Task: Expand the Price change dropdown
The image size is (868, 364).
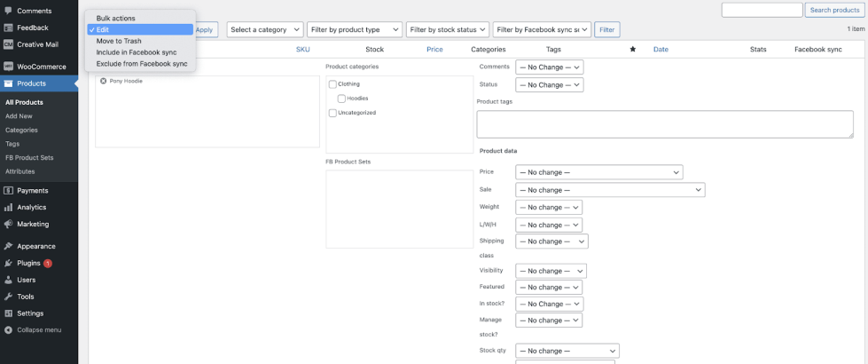Action: 599,172
